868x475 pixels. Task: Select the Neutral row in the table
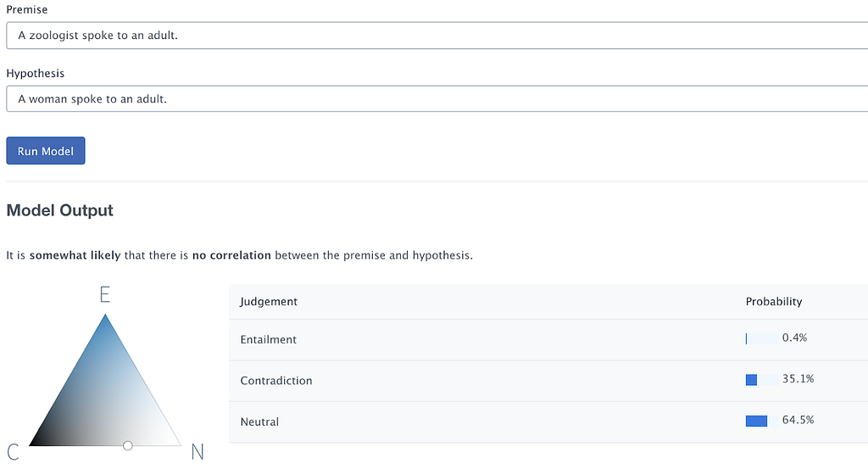(x=548, y=422)
